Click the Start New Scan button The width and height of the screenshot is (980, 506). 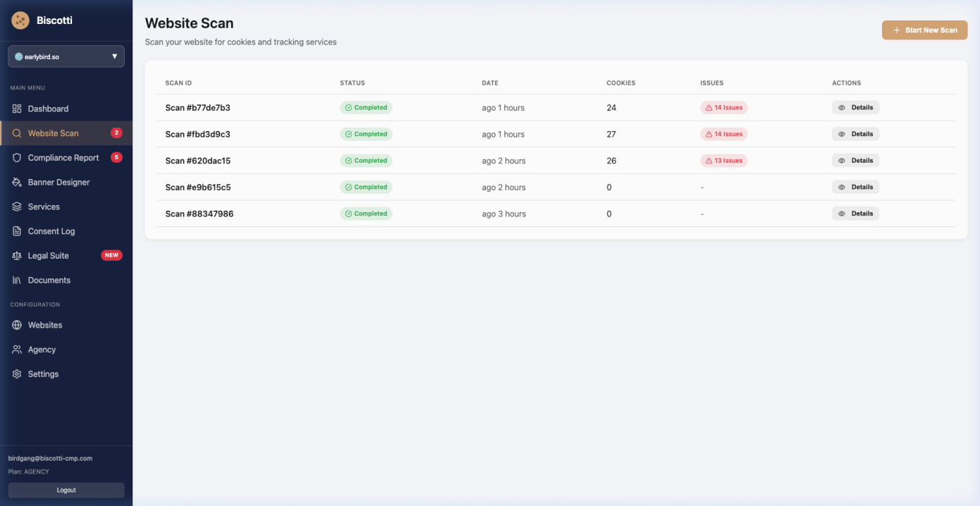coord(924,30)
